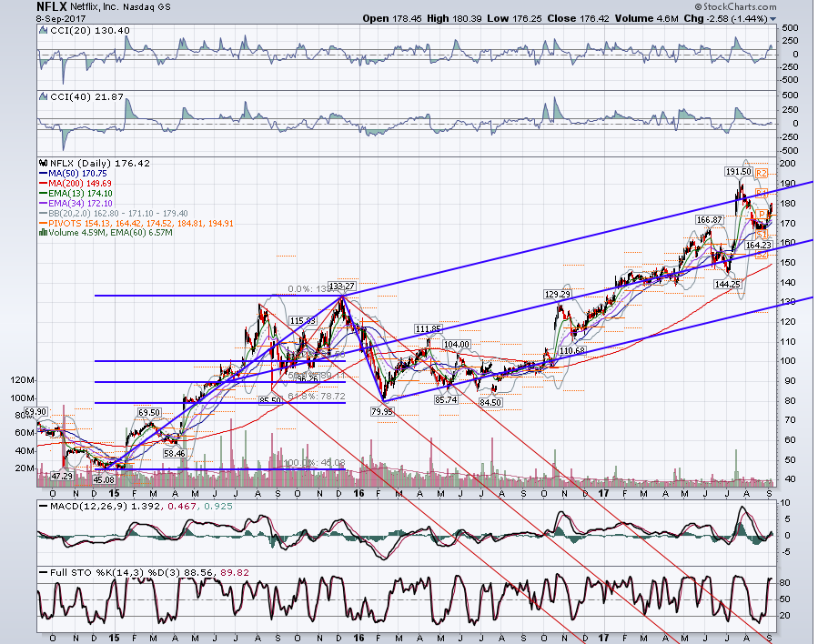Viewport: 818px width, 644px height.
Task: Click the 111.85 price label
Action: coord(429,329)
